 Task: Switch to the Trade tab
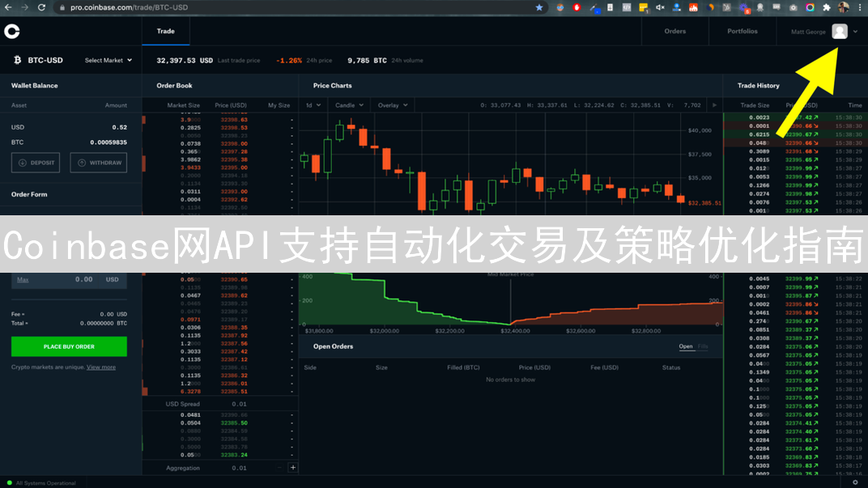click(165, 32)
